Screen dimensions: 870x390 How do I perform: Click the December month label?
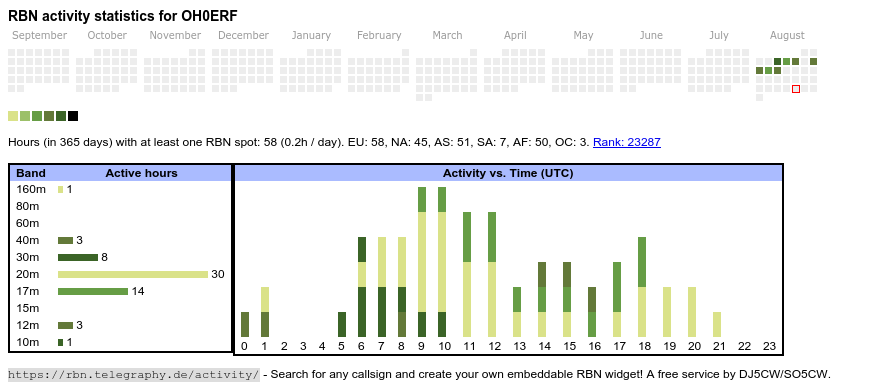244,36
